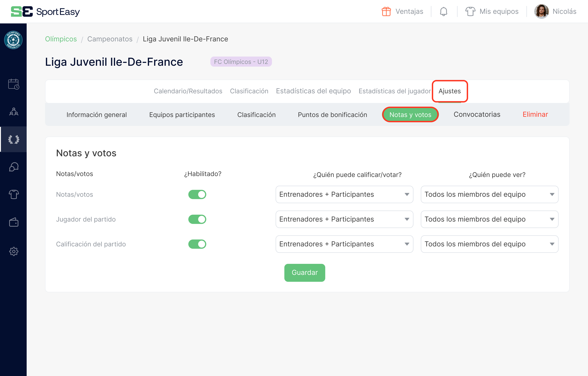Open who can vote dropdown for Jugador del partido
588x376 pixels.
click(344, 219)
